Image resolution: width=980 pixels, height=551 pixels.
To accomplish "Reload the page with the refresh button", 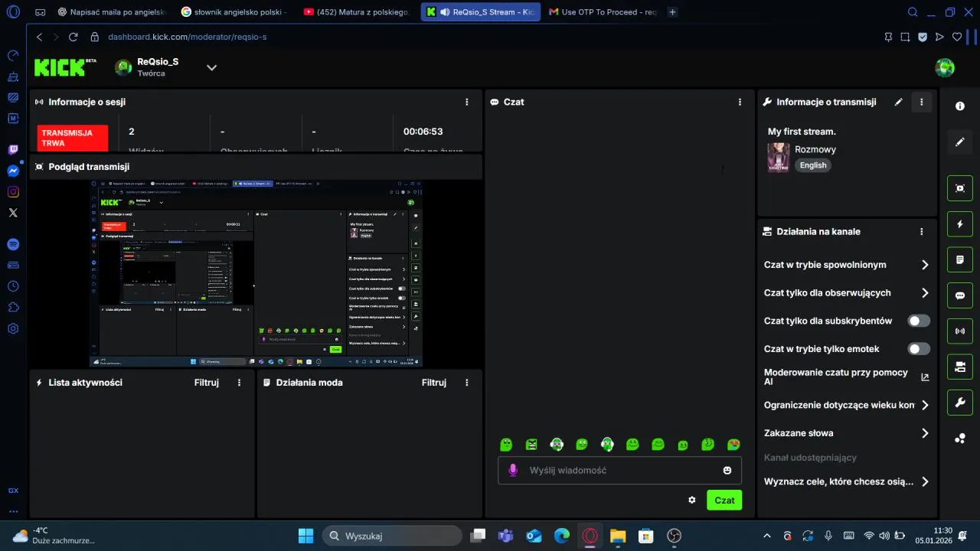I will (73, 37).
